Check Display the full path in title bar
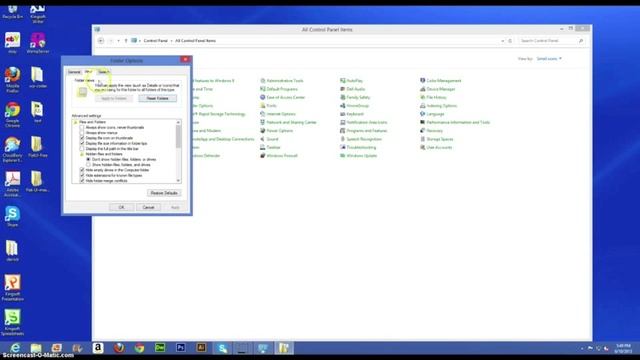The height and width of the screenshot is (360, 640). click(x=82, y=149)
